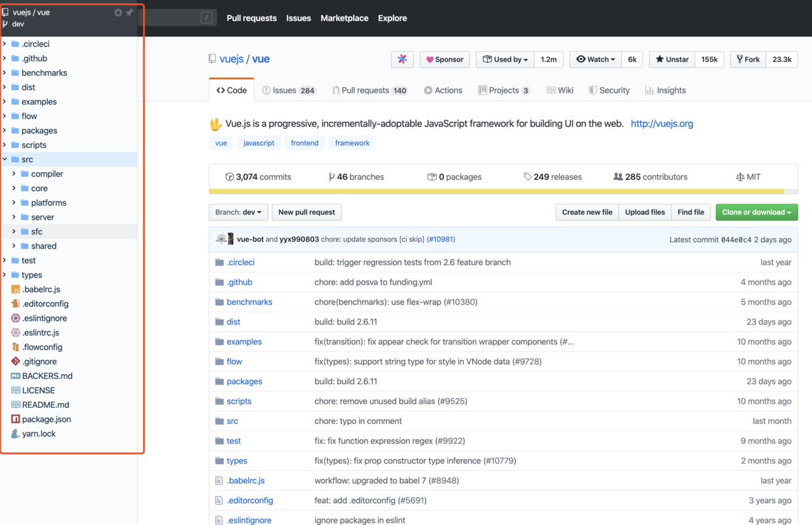Click the package.json npm icon

point(16,419)
